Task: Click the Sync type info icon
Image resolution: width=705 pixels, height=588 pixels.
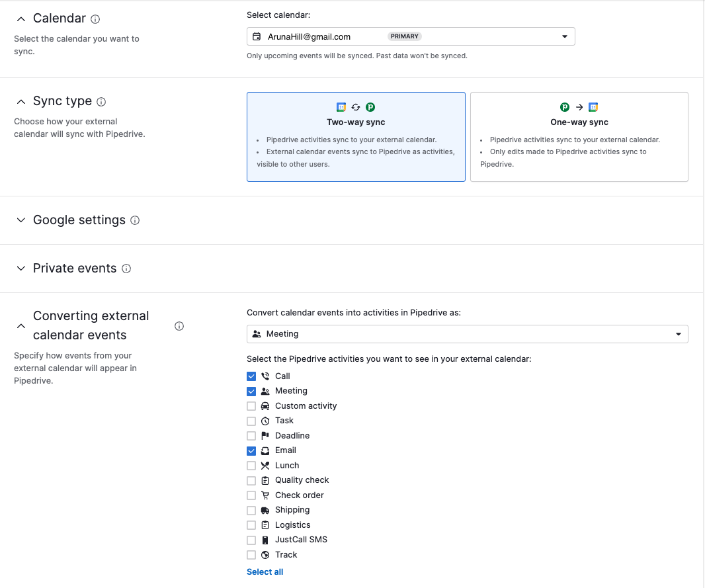Action: [x=101, y=102]
